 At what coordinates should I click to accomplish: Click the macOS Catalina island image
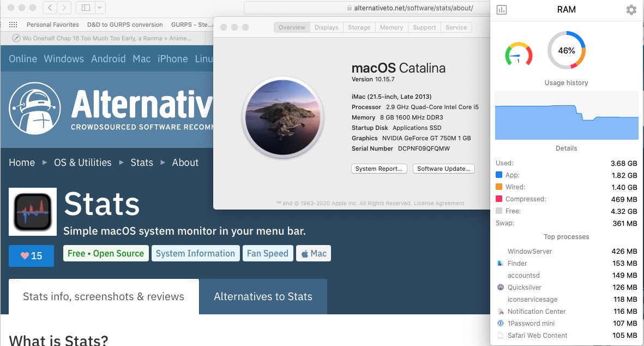pos(283,117)
